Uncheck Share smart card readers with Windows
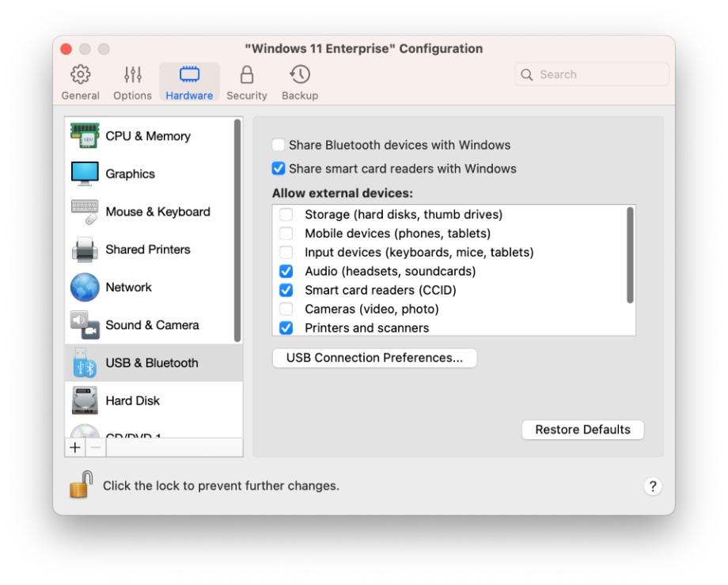The width and height of the screenshot is (728, 585). [x=279, y=169]
